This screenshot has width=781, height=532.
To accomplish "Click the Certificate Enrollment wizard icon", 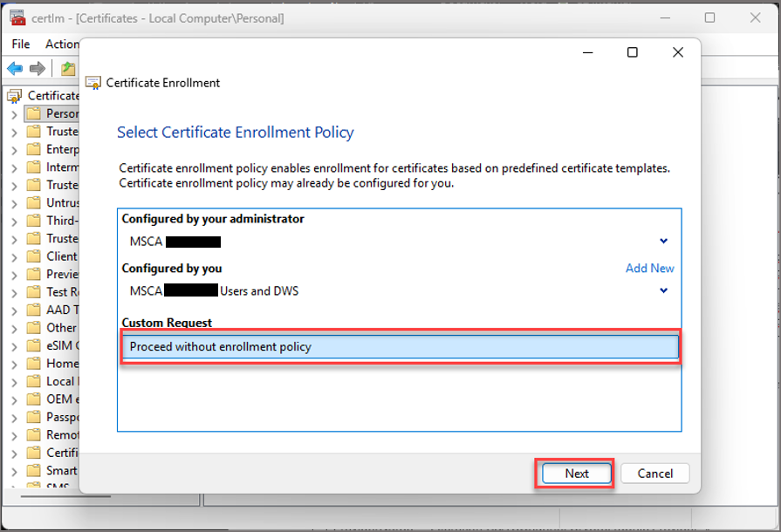I will tap(93, 83).
